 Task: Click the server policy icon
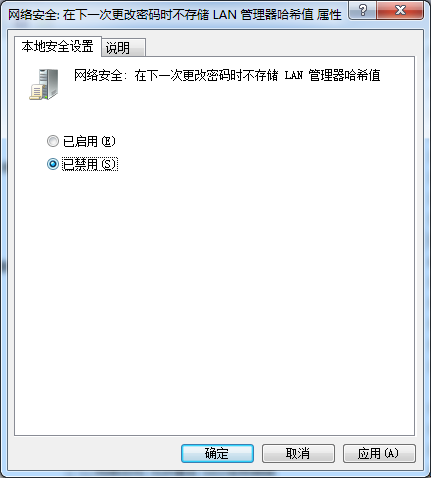pos(44,84)
